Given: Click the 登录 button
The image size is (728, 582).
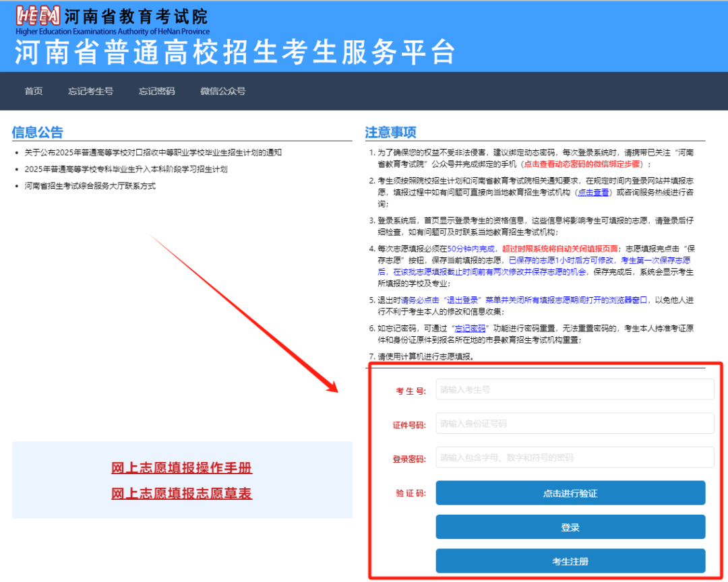Looking at the screenshot, I should pyautogui.click(x=570, y=527).
